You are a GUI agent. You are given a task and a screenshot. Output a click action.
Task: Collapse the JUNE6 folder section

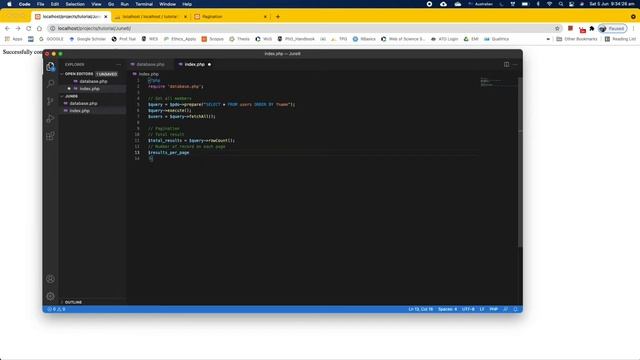tap(71, 96)
